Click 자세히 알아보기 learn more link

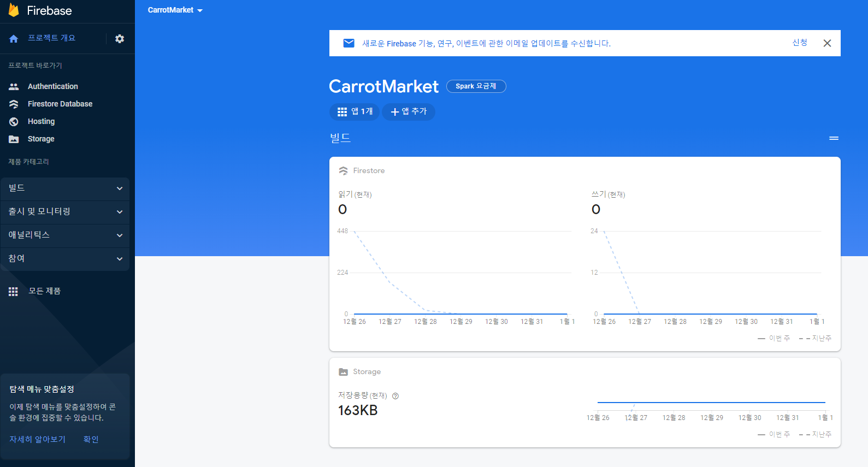pyautogui.click(x=37, y=439)
